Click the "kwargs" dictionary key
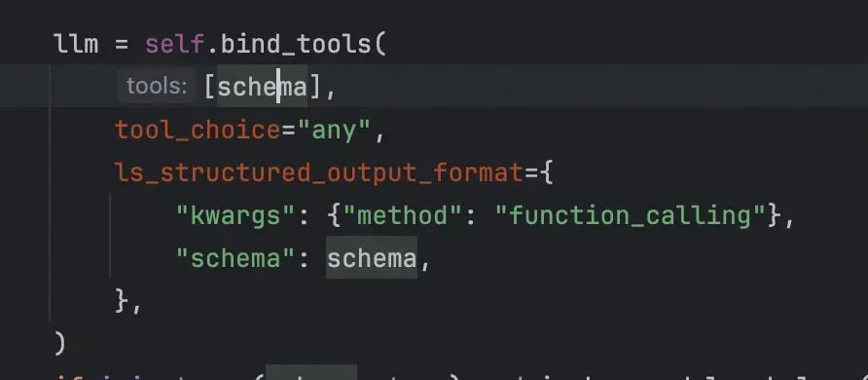Image resolution: width=868 pixels, height=380 pixels. pyautogui.click(x=236, y=215)
